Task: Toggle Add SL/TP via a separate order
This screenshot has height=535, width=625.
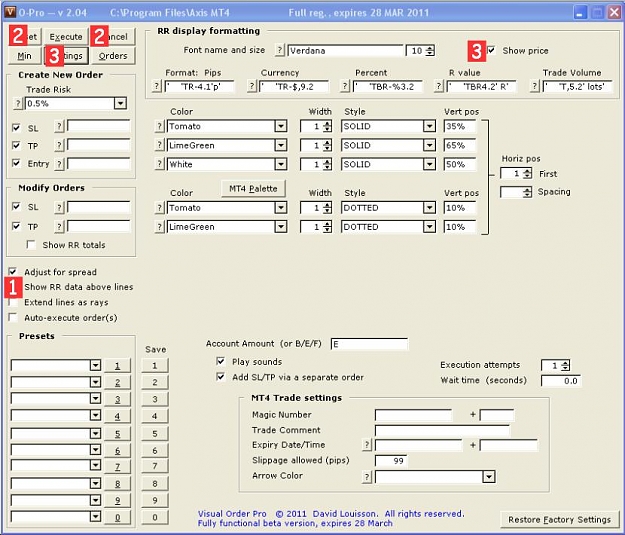Action: tap(220, 377)
